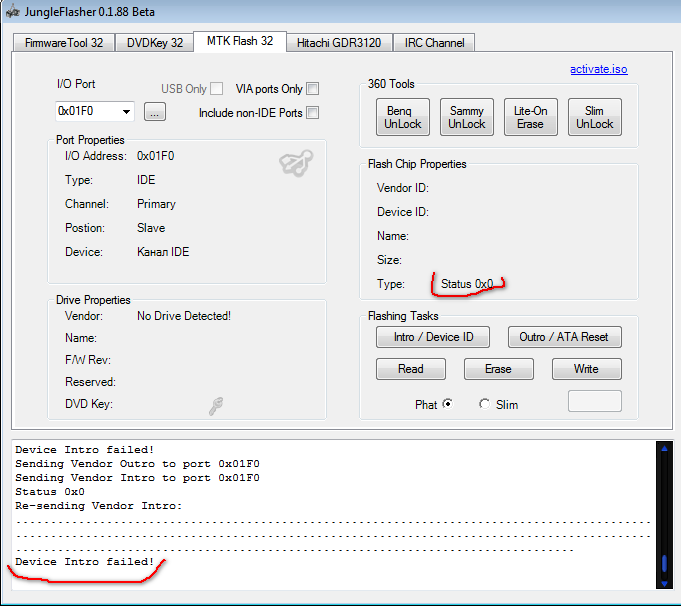This screenshot has width=681, height=606.
Task: Click the 'No Drive Detected!' vendor text
Action: click(184, 316)
